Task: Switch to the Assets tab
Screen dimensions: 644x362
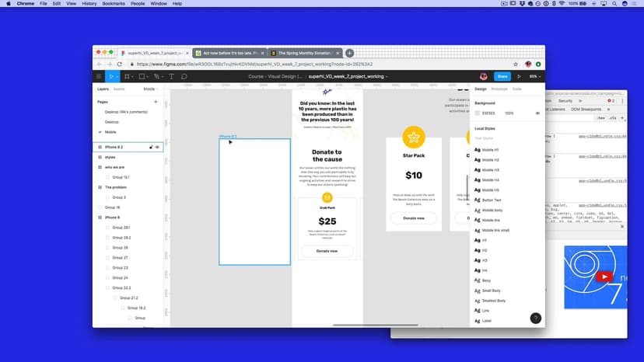Action: [x=120, y=89]
